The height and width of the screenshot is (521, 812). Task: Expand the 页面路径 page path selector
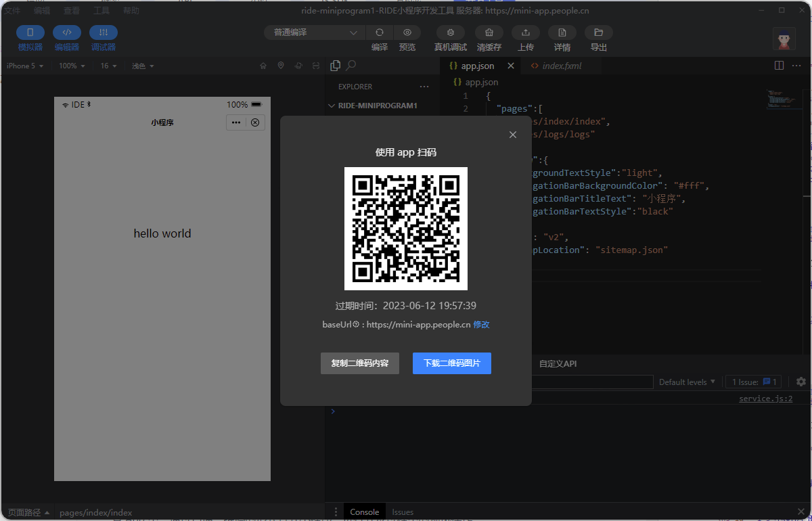[x=28, y=512]
